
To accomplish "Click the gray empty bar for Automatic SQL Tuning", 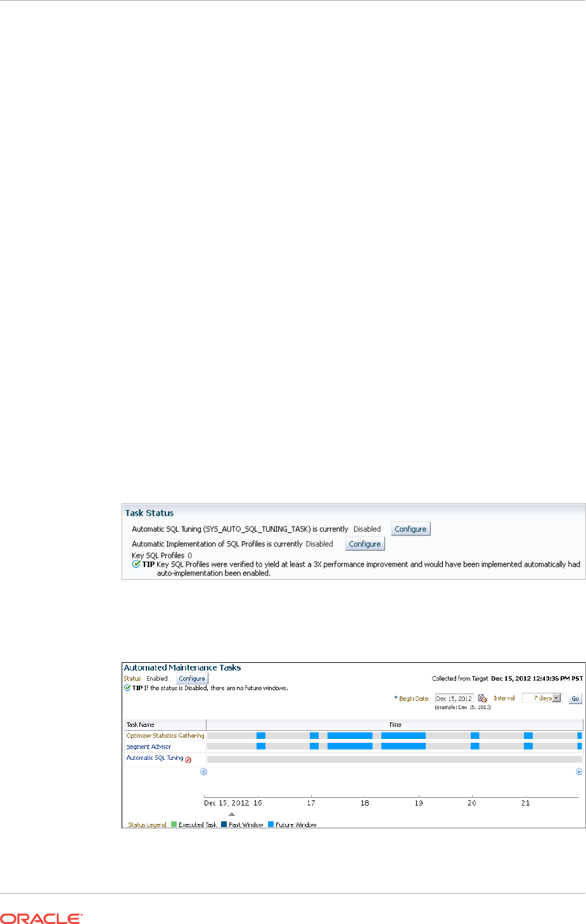I will [x=395, y=759].
